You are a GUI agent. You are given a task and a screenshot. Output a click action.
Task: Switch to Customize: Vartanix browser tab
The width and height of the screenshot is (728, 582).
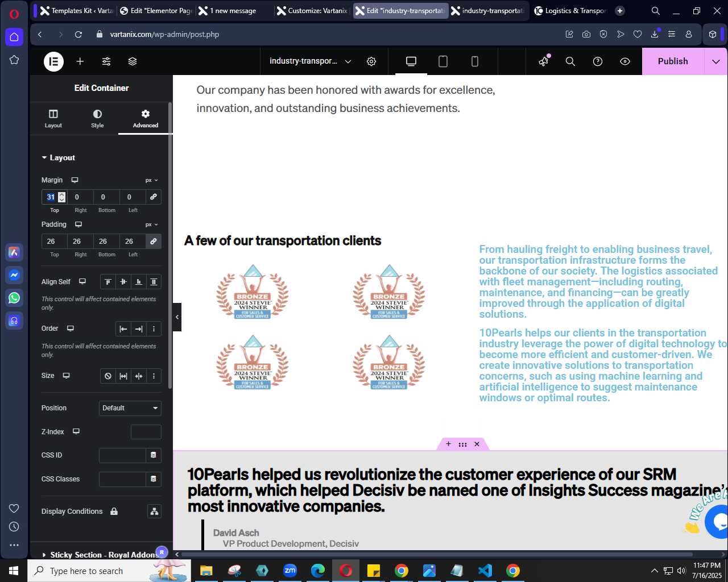click(312, 11)
